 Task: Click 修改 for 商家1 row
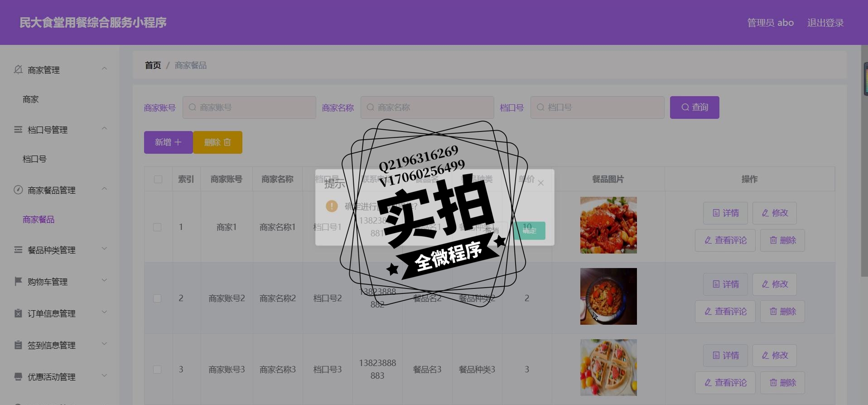[775, 213]
